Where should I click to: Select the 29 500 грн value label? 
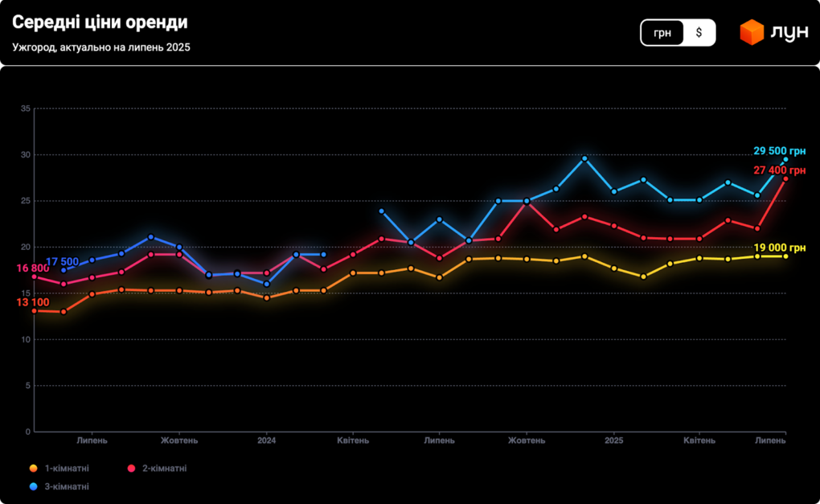[x=778, y=151]
